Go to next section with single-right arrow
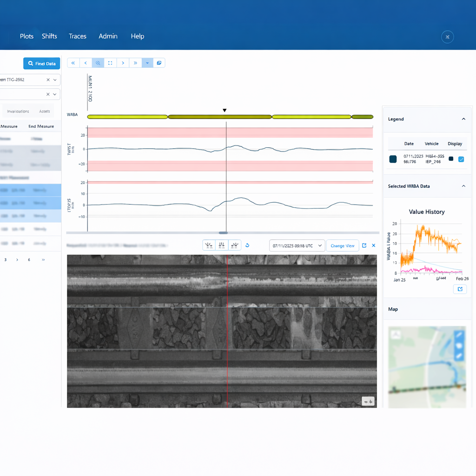 tap(123, 63)
